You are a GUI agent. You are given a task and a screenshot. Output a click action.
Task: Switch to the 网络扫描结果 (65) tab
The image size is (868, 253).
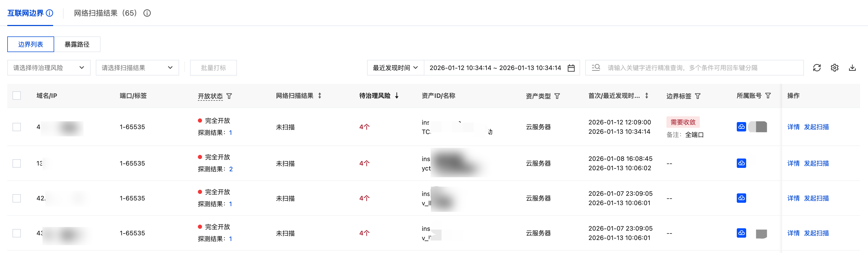click(105, 13)
